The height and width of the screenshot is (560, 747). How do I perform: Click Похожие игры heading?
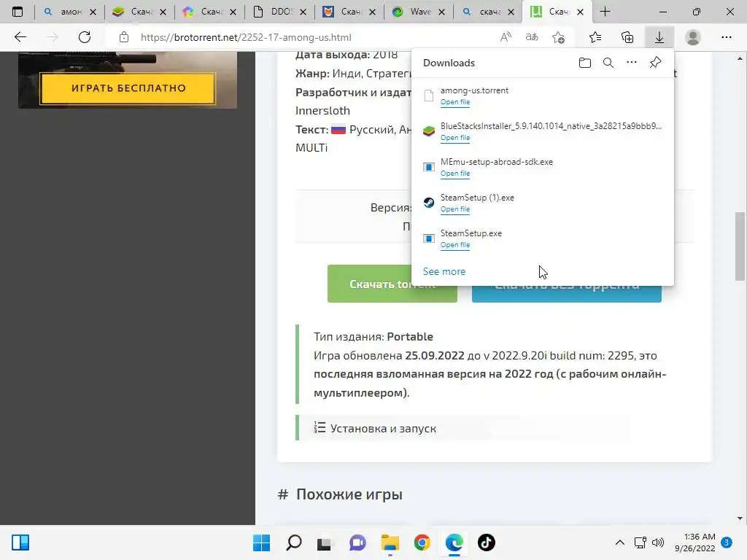[349, 494]
